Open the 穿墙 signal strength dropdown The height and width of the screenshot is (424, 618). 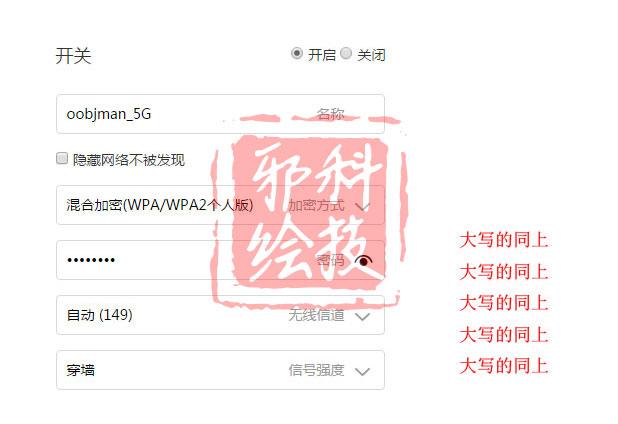pos(220,370)
